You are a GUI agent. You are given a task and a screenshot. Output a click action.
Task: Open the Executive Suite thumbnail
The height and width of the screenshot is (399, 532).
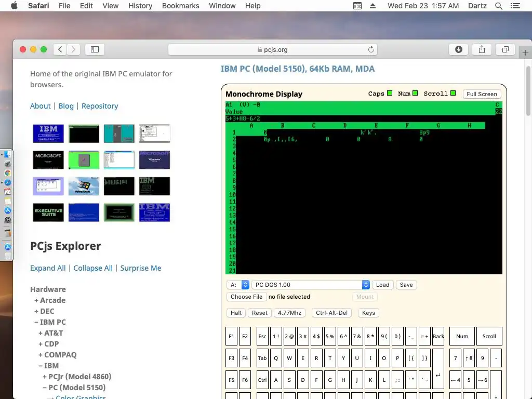(48, 212)
